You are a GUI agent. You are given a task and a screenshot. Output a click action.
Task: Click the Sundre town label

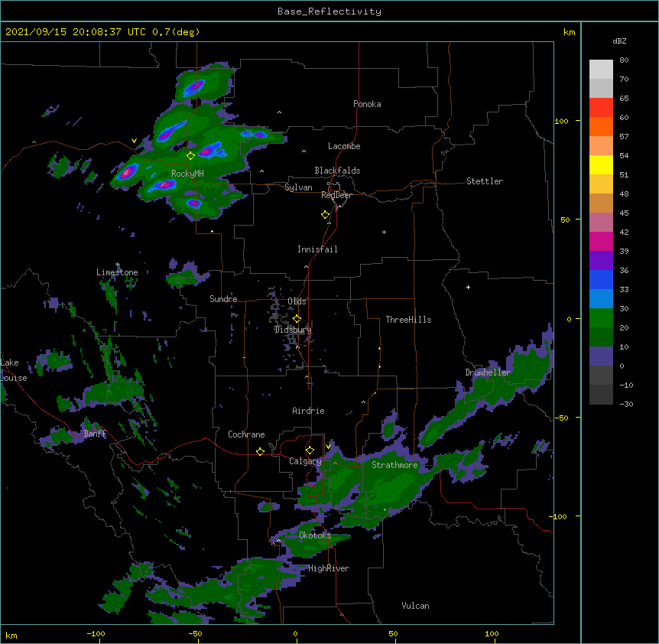pos(223,299)
